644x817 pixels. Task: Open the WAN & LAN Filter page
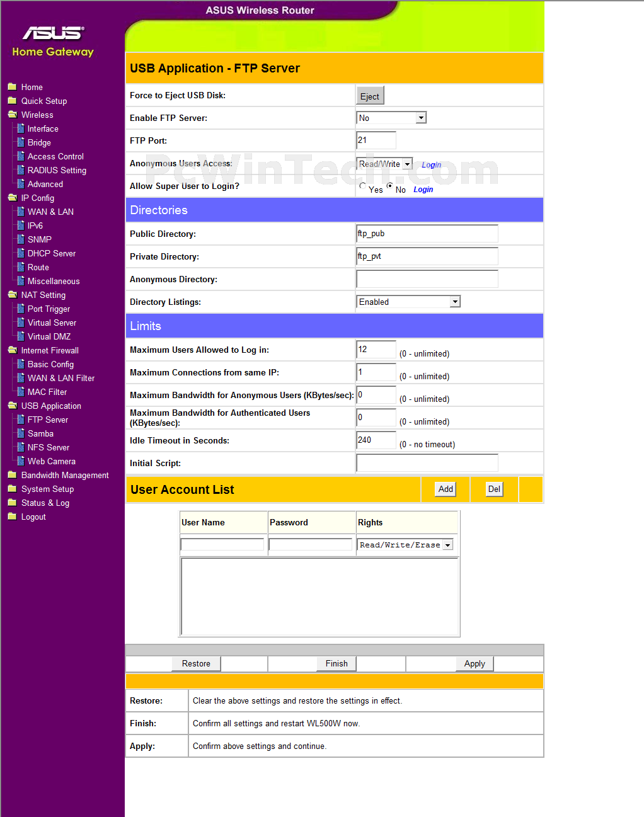pyautogui.click(x=61, y=378)
